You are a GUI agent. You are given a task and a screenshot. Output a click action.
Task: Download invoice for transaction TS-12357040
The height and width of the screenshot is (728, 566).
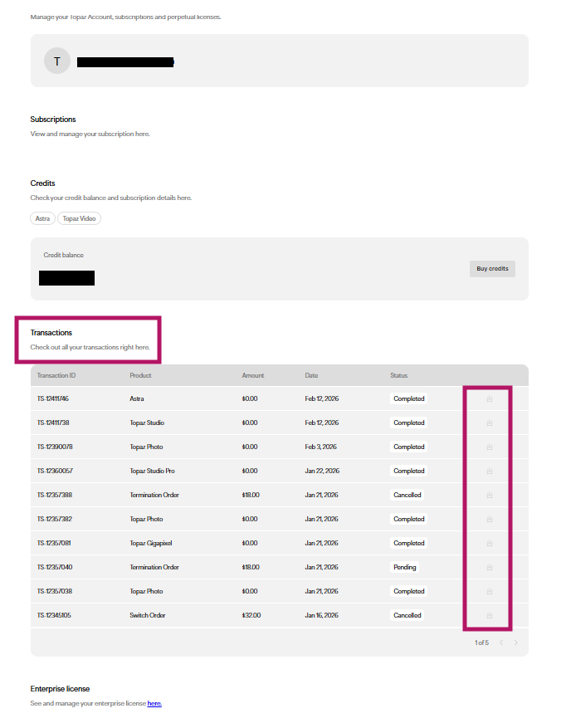[490, 567]
